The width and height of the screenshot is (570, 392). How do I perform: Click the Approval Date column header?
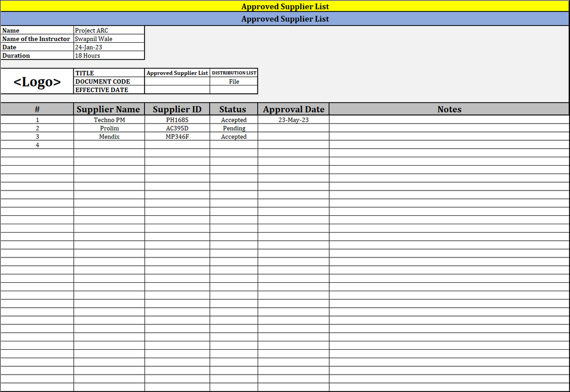(293, 109)
